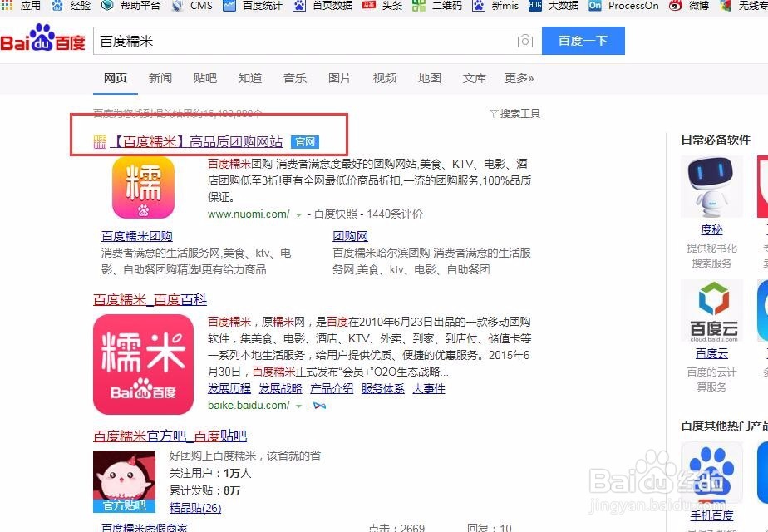Click the Baidu logo

(42, 38)
